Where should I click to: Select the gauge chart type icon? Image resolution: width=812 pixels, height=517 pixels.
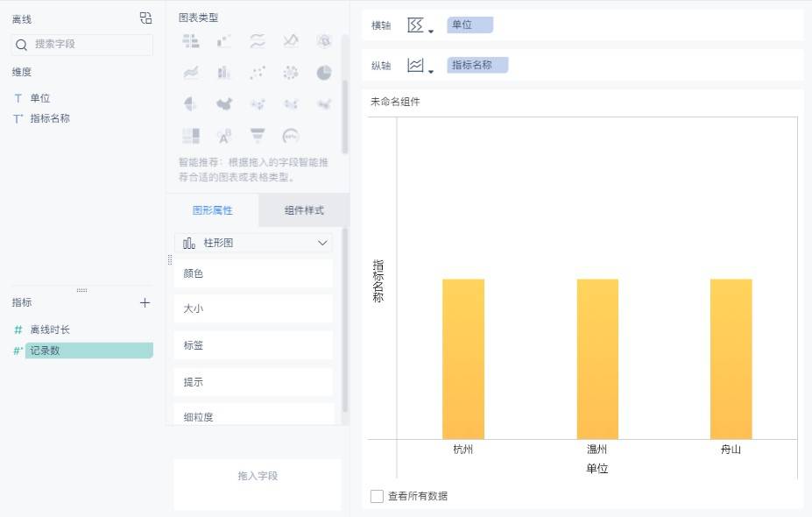click(291, 136)
